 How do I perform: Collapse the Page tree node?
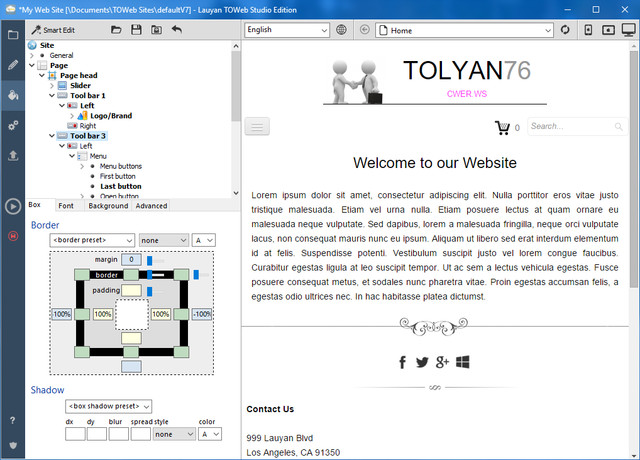[x=32, y=65]
